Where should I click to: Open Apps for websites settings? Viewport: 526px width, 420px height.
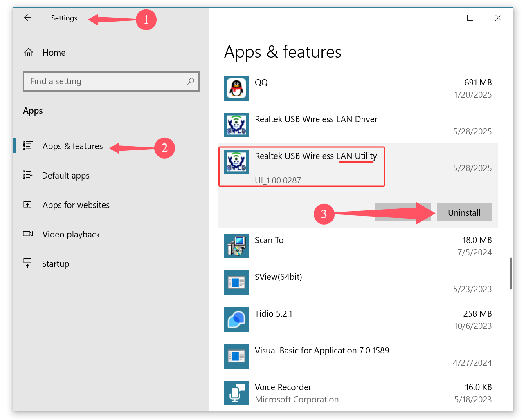(x=76, y=205)
